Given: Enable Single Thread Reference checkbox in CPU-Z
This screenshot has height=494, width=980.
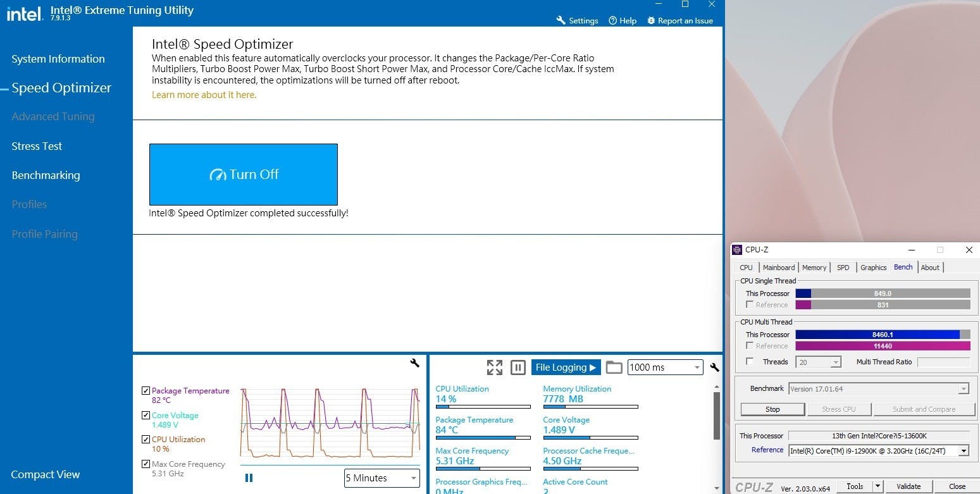Looking at the screenshot, I should click(x=750, y=305).
